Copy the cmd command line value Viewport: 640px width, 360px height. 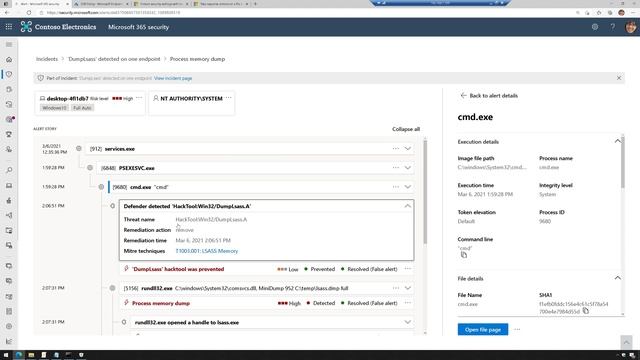click(x=464, y=255)
